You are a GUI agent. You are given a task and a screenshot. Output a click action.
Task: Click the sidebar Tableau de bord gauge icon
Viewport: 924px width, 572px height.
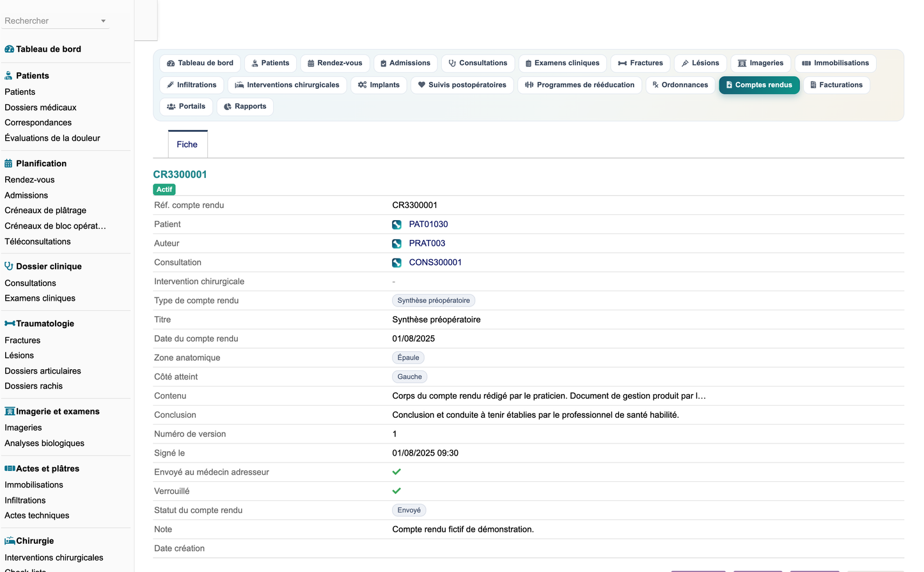click(9, 49)
